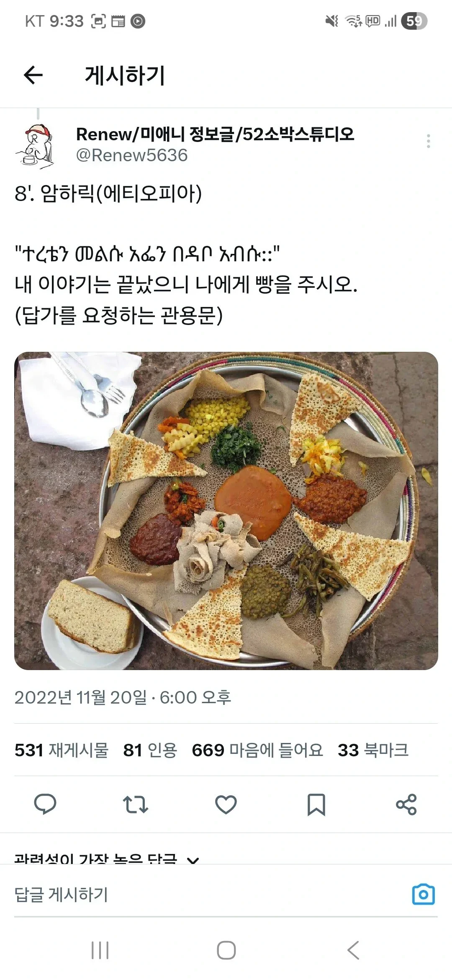The image size is (452, 980).
Task: Open the @Renew5636 username link
Action: (131, 155)
